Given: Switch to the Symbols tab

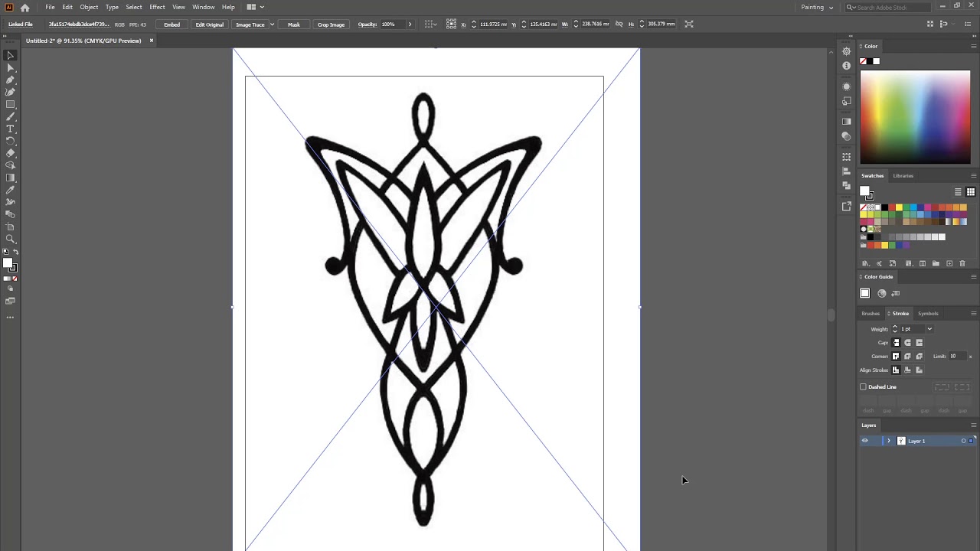Looking at the screenshot, I should coord(928,314).
